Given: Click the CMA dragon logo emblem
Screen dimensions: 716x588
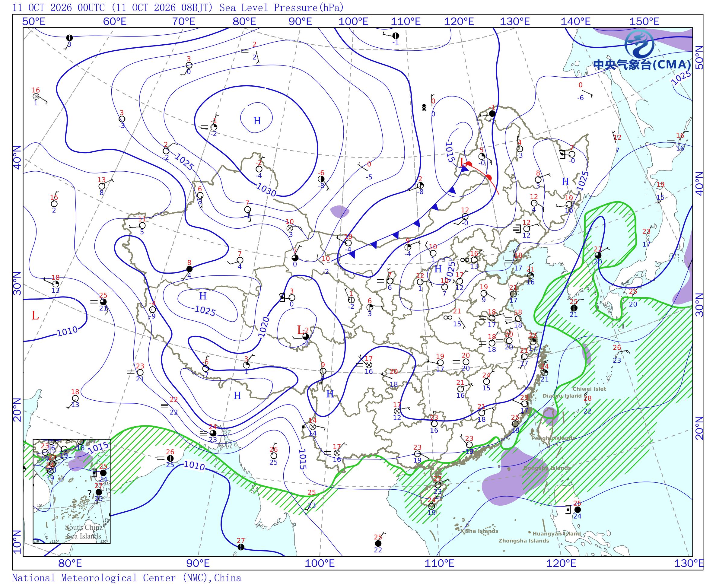Looking at the screenshot, I should coord(639,43).
